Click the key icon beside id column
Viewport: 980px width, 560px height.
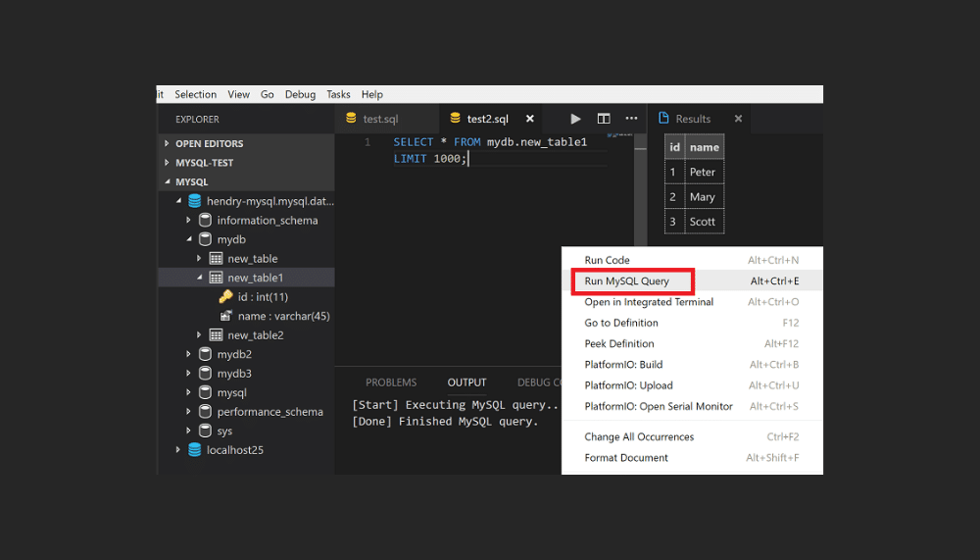coord(225,296)
